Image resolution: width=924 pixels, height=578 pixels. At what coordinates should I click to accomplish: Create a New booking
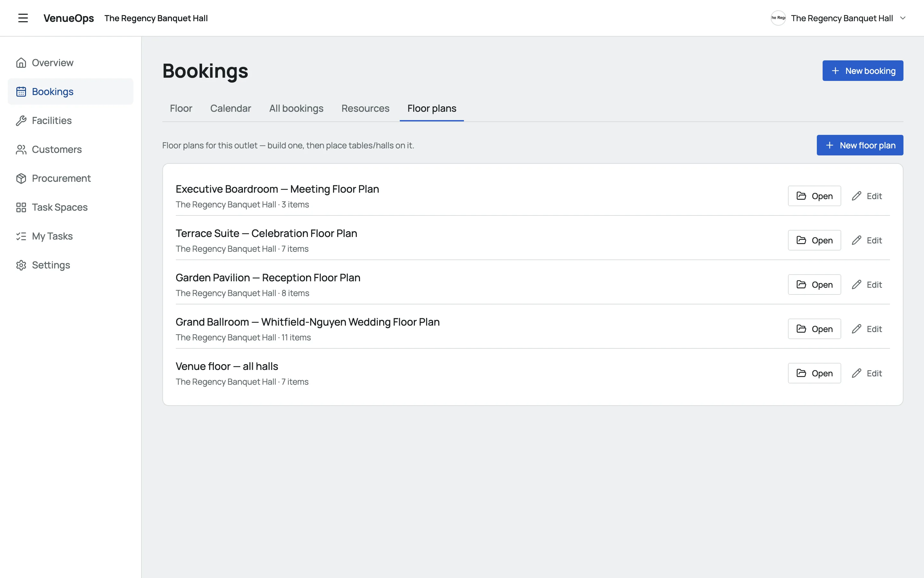pyautogui.click(x=863, y=71)
